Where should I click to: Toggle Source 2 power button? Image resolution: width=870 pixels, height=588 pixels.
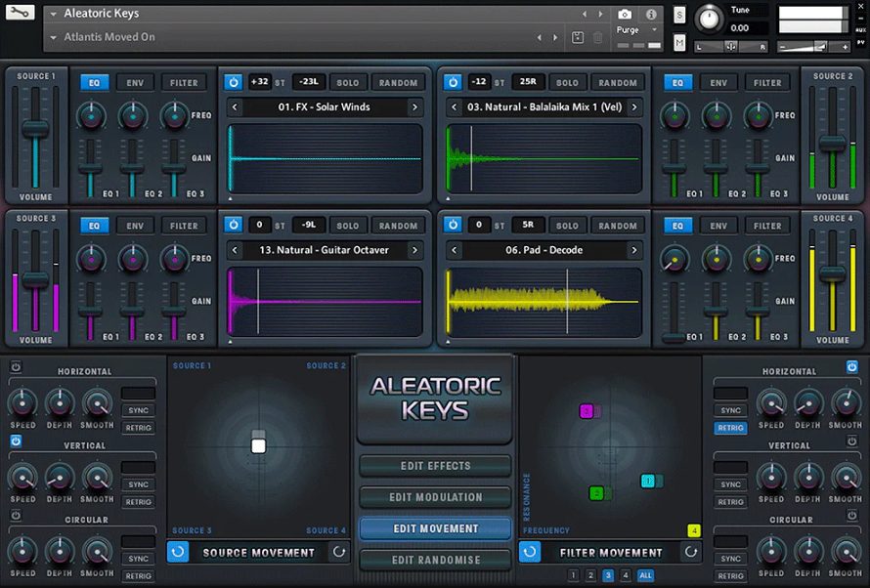tap(453, 82)
